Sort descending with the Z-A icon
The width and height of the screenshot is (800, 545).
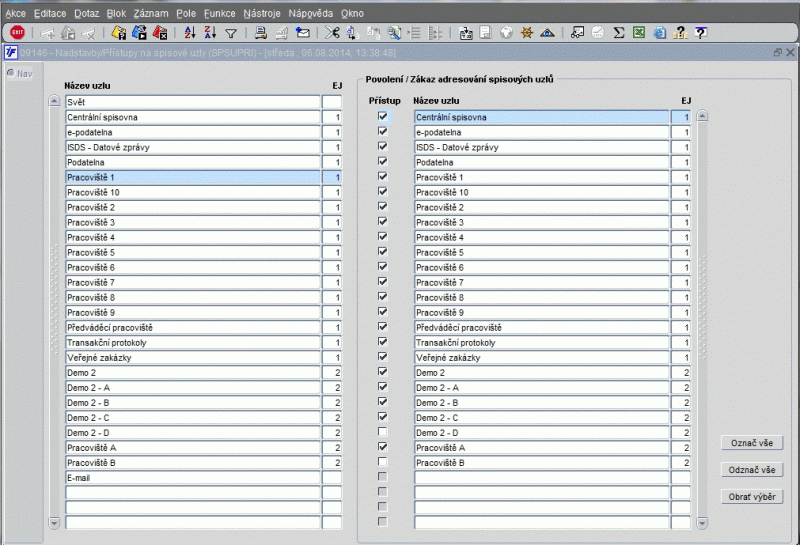[x=210, y=33]
